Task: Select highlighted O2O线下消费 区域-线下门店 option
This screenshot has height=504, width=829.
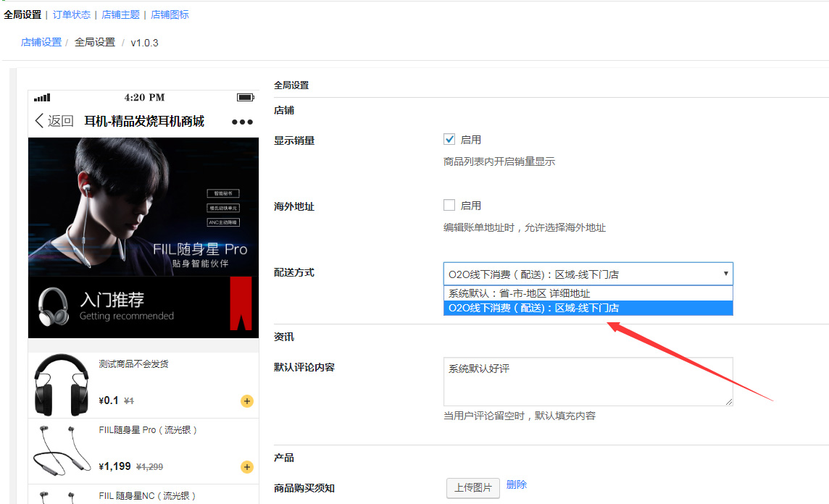Action: coord(588,308)
